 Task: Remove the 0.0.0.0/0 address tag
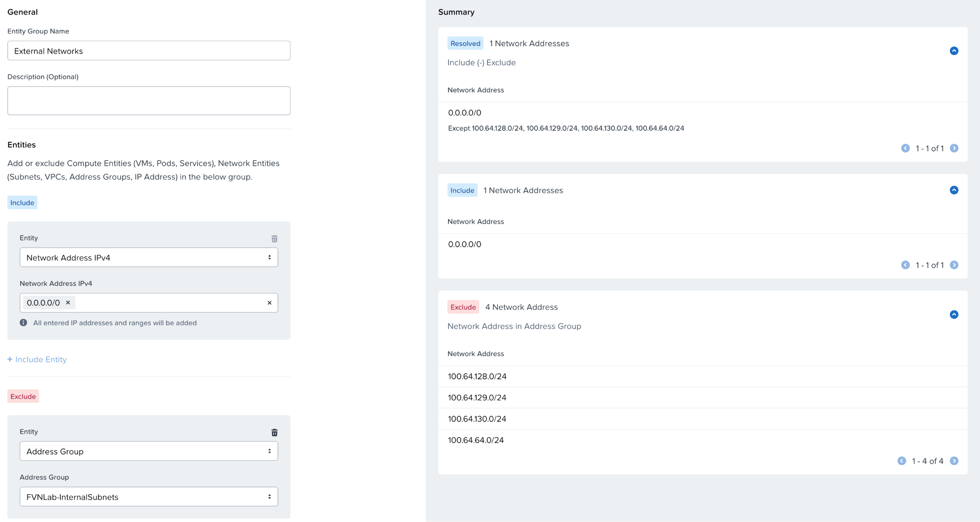click(68, 303)
